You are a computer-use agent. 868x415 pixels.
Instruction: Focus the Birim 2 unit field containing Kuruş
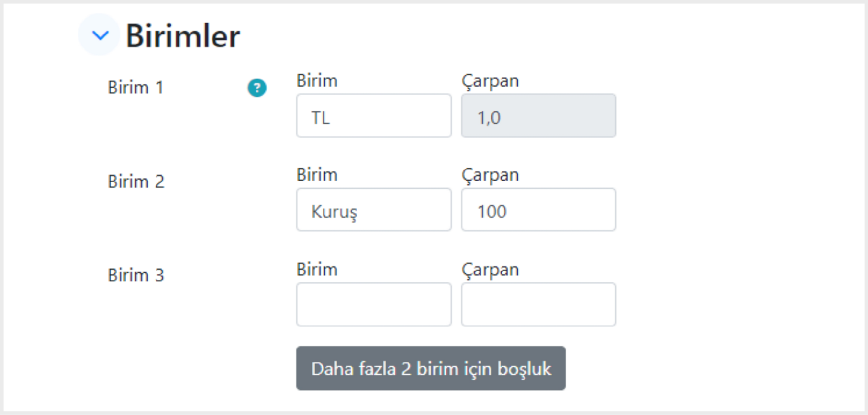click(374, 210)
